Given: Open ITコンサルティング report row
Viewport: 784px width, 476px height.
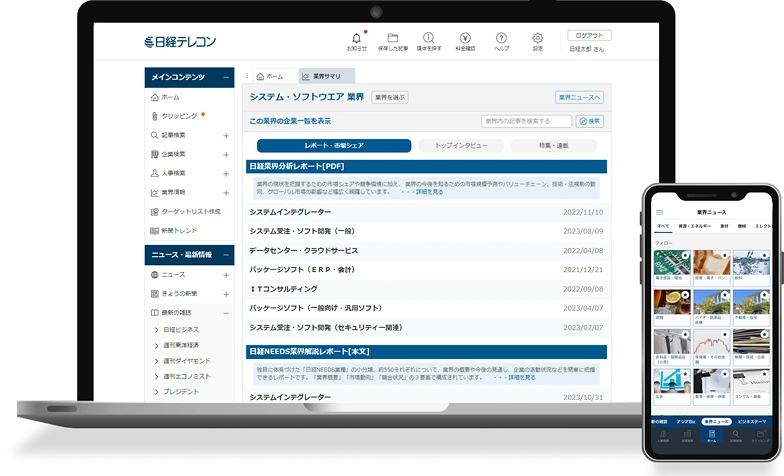Looking at the screenshot, I should click(426, 289).
